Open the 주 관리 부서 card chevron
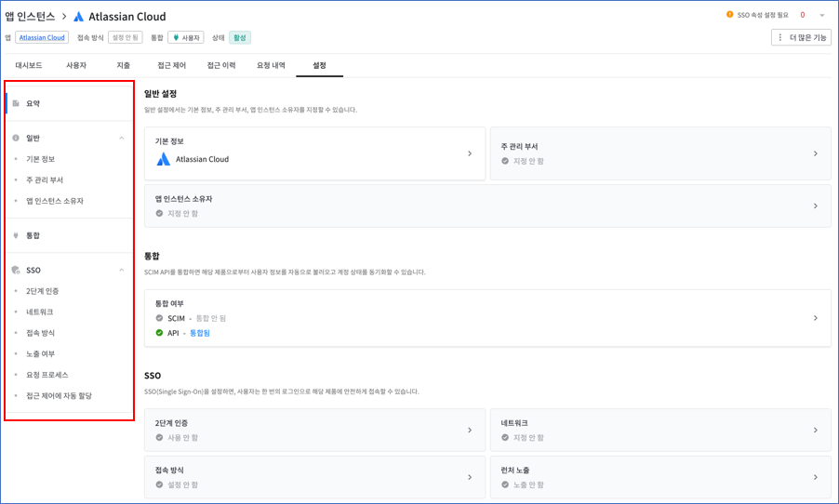This screenshot has height=504, width=839. tap(816, 153)
